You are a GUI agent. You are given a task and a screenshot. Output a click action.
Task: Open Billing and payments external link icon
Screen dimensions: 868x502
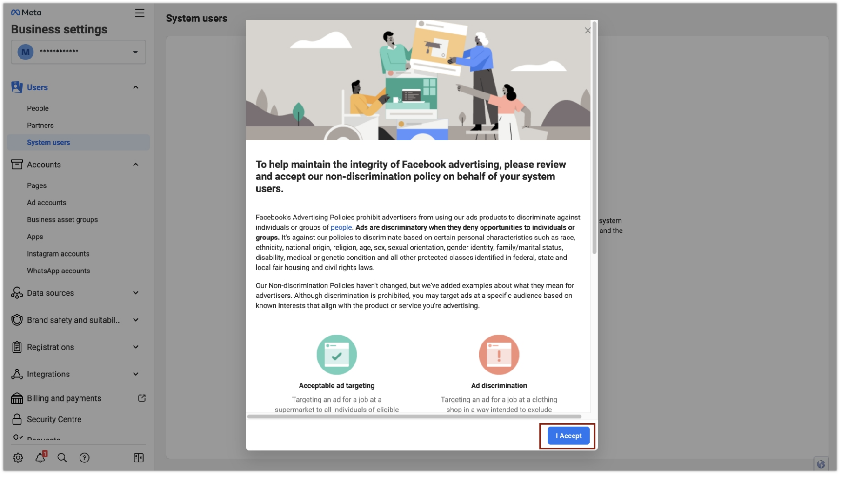coord(142,398)
